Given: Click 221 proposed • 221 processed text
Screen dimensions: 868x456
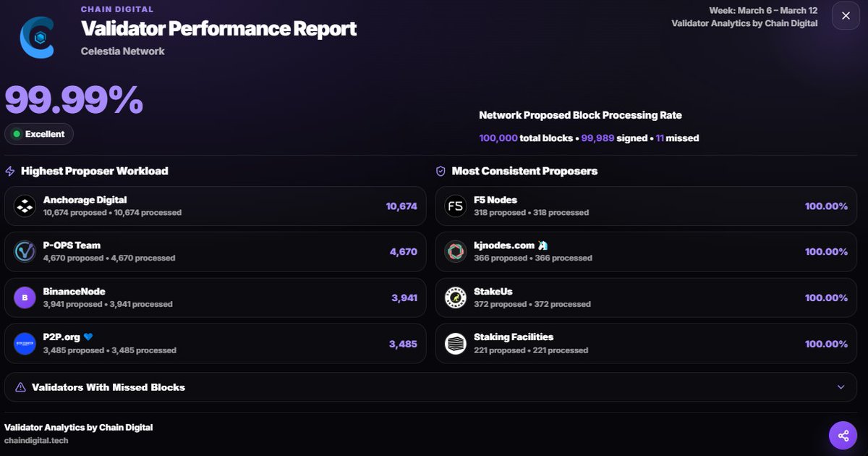Looking at the screenshot, I should pos(531,350).
